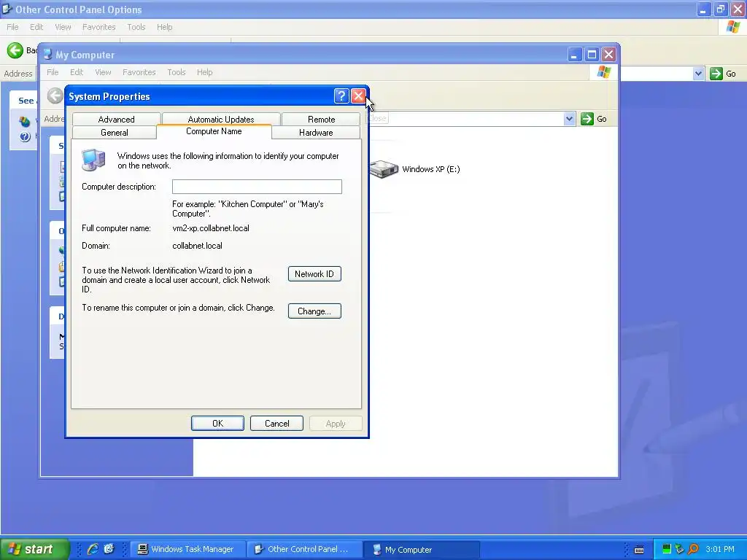
Task: Open Favorites menu in Other Control Panel Options
Action: pos(99,27)
